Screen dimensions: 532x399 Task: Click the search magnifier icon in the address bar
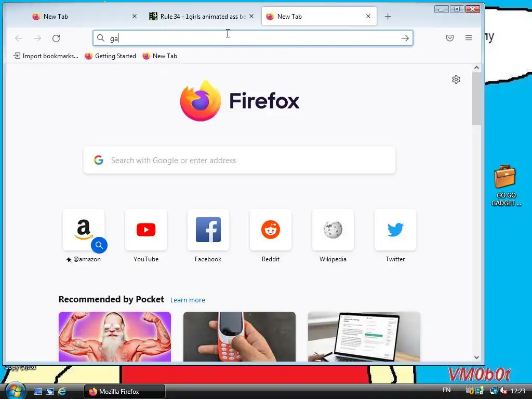click(101, 38)
